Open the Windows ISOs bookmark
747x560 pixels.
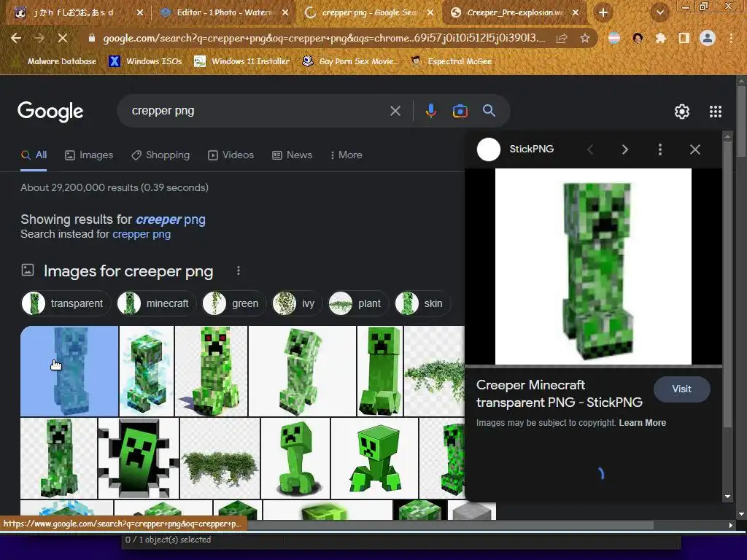(x=146, y=61)
